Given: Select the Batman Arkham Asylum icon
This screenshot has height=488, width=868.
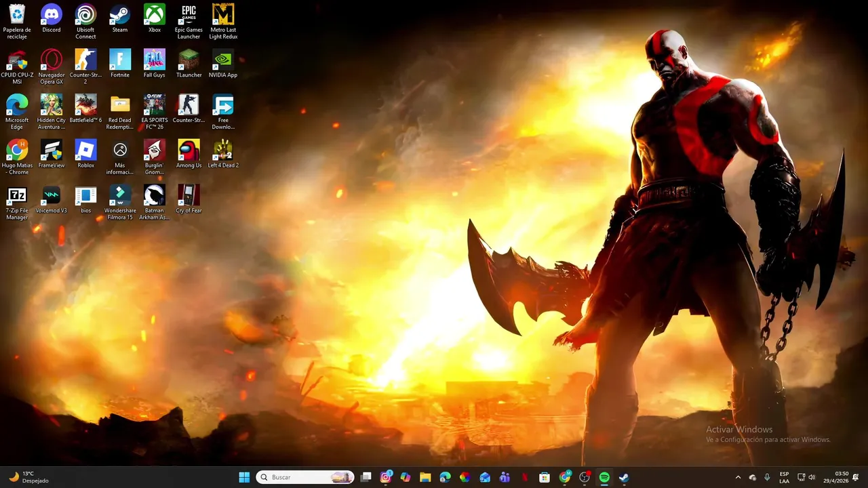Looking at the screenshot, I should coord(155,203).
